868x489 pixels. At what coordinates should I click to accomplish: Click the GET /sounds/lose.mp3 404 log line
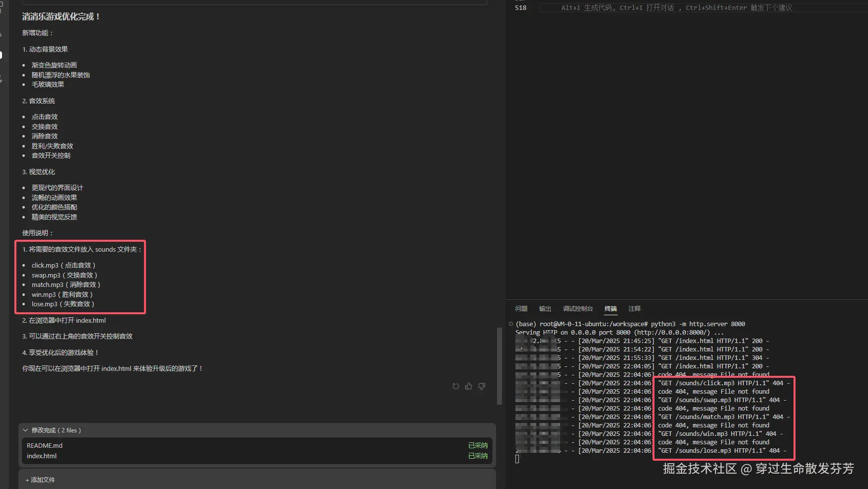(722, 451)
